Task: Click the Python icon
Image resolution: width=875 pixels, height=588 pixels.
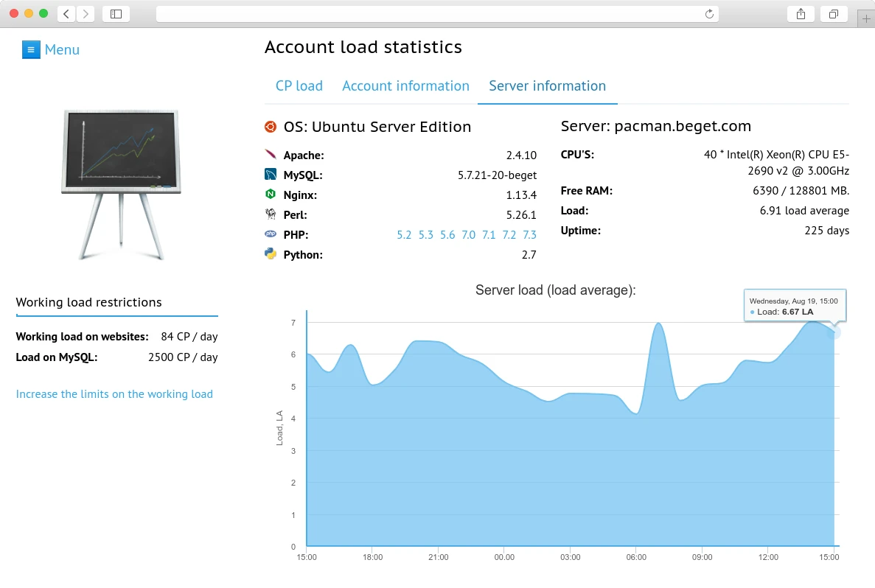Action: click(x=271, y=254)
